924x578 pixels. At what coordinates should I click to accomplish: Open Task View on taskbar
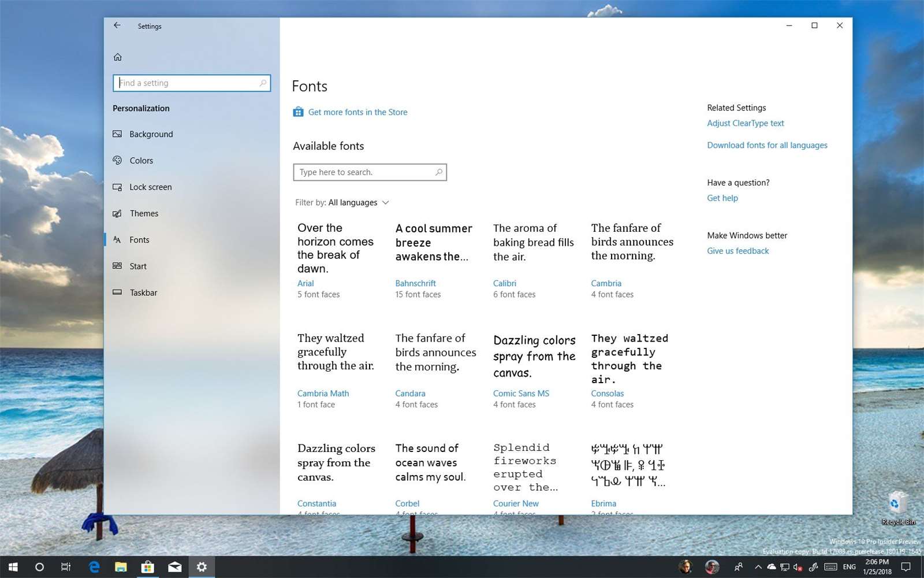66,567
